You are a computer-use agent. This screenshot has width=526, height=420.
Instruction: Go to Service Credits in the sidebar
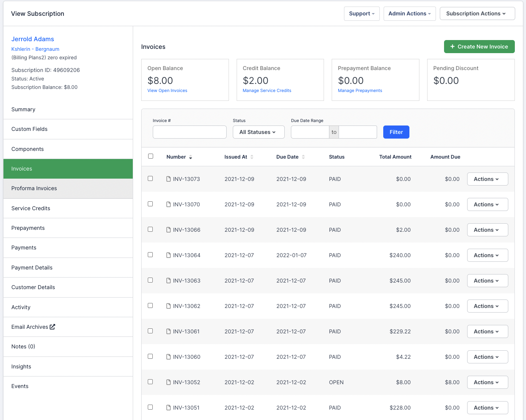(31, 208)
